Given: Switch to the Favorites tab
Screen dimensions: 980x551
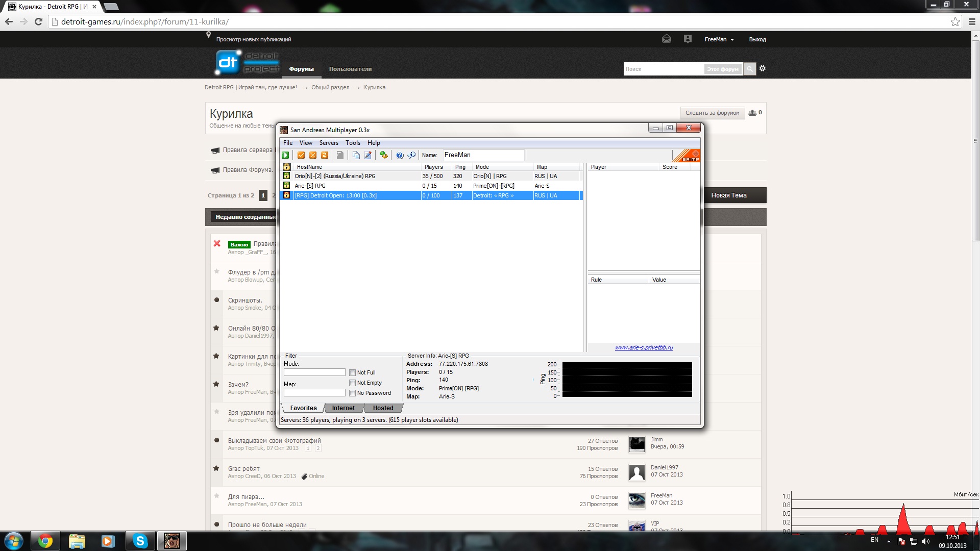Looking at the screenshot, I should pyautogui.click(x=303, y=408).
